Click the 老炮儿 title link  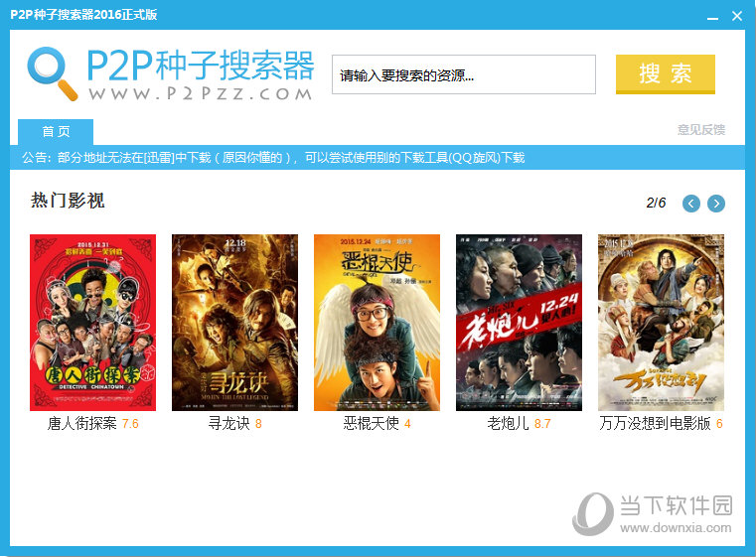click(x=508, y=424)
